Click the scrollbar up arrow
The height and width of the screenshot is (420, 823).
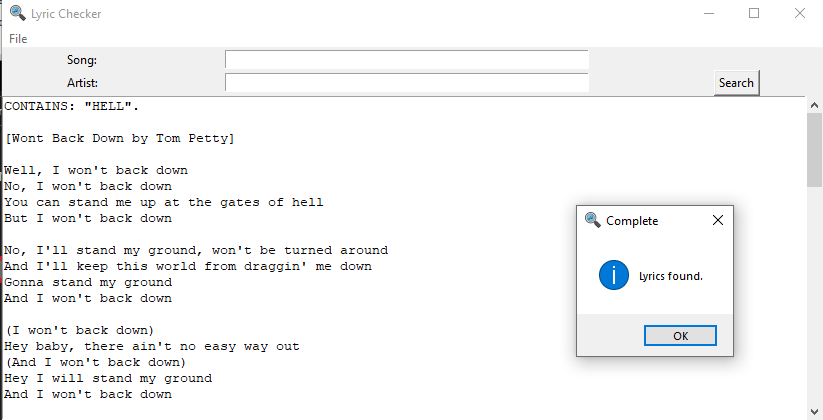point(814,105)
